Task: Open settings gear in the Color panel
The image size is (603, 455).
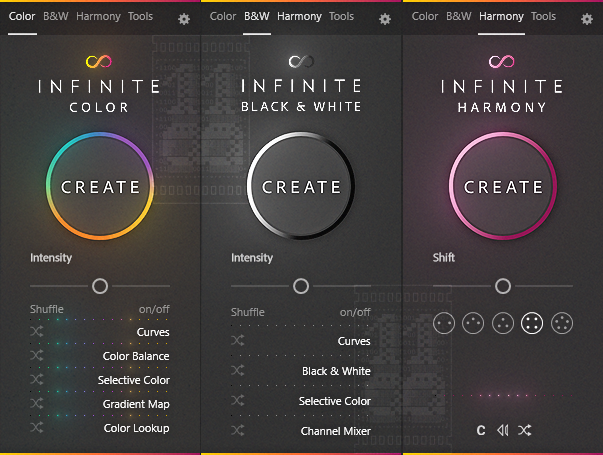Action: pos(184,18)
